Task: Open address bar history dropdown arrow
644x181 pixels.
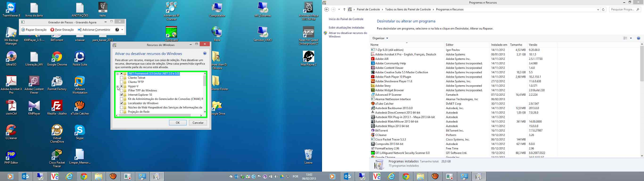Action: [598, 9]
